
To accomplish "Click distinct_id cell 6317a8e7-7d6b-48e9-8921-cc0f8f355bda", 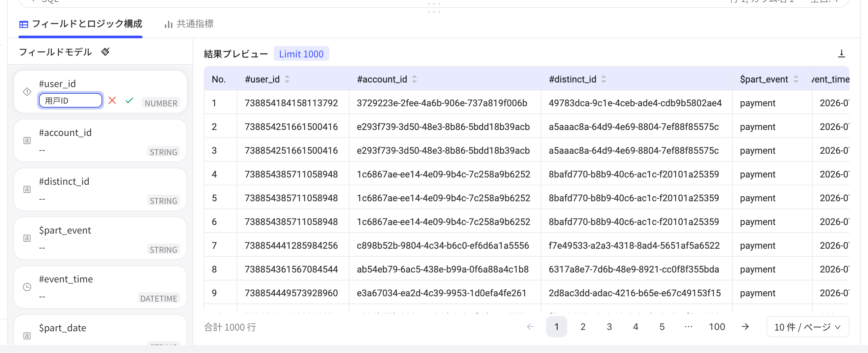I will pyautogui.click(x=634, y=269).
